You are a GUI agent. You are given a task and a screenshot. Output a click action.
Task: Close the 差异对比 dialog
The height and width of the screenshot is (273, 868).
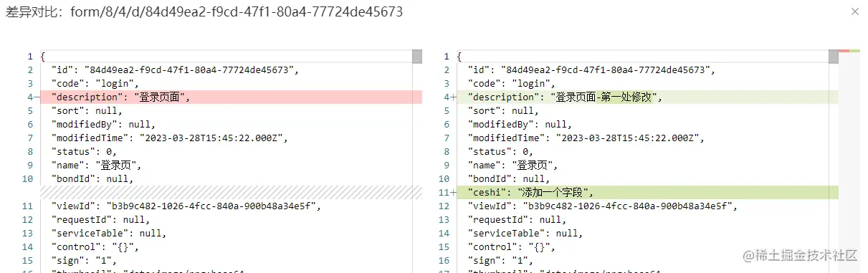coord(854,11)
